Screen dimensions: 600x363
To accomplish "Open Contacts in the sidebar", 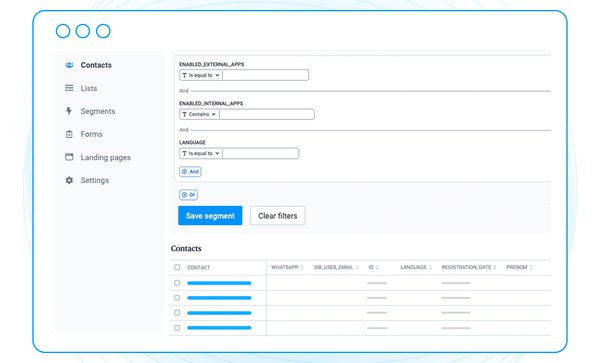I will point(96,65).
